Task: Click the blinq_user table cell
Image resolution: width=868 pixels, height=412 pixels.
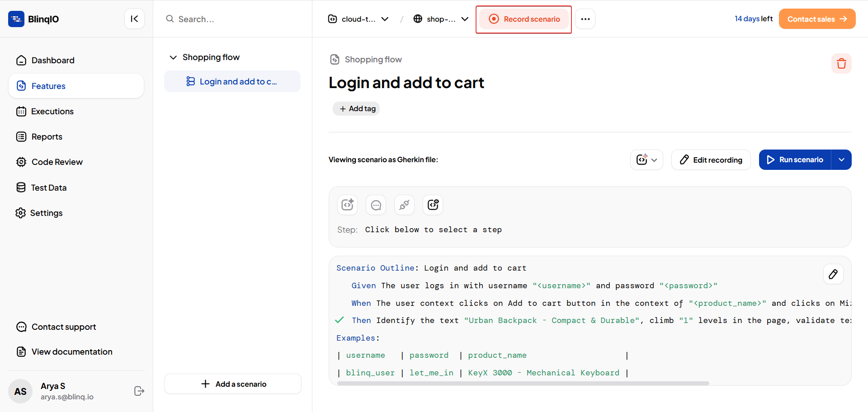Action: point(370,373)
